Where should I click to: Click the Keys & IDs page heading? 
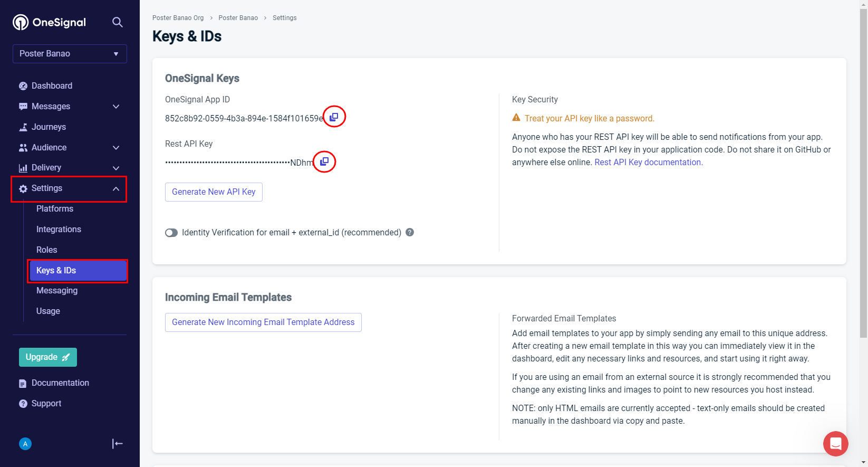click(x=187, y=36)
